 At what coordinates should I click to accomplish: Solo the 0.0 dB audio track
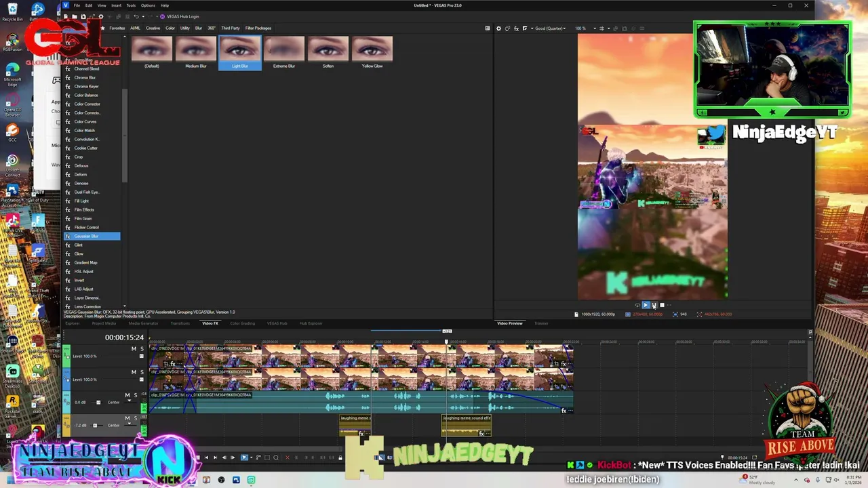pos(136,395)
